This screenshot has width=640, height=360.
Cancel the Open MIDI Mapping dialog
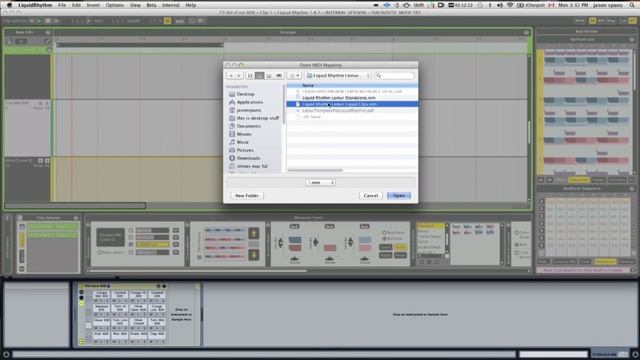371,196
